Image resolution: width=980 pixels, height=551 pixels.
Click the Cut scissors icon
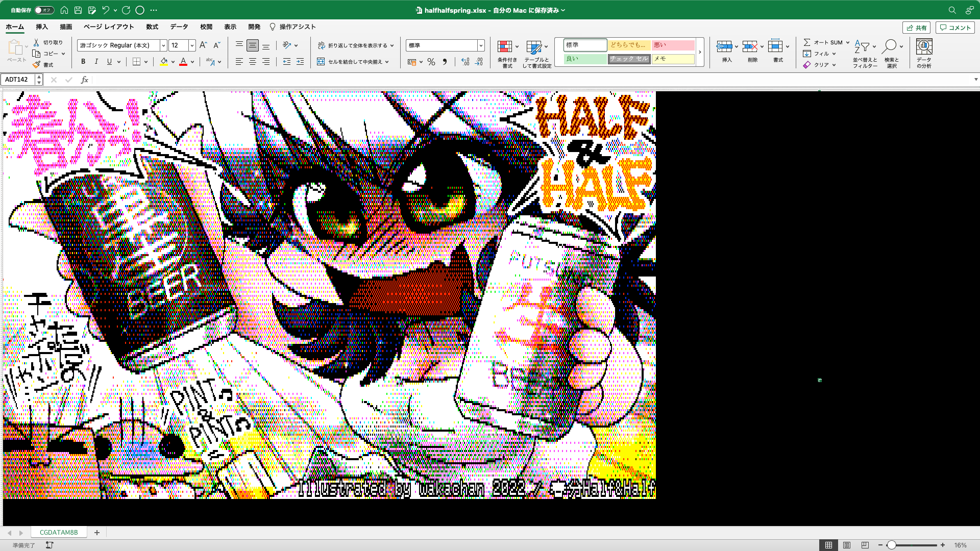36,42
